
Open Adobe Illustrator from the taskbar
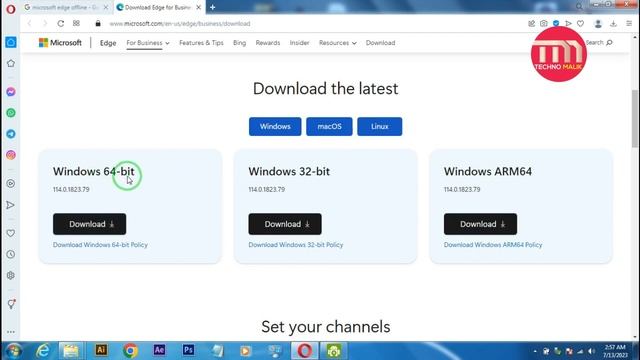point(101,350)
